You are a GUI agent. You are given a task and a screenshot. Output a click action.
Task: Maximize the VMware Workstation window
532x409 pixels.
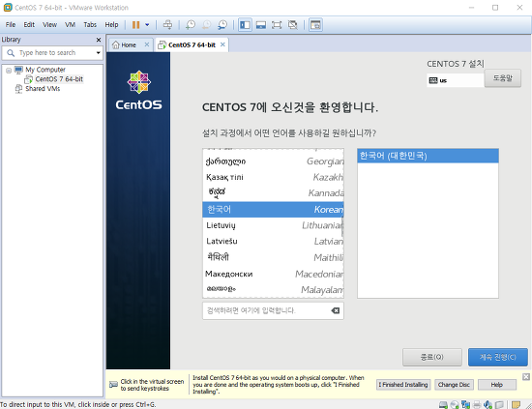coord(495,8)
